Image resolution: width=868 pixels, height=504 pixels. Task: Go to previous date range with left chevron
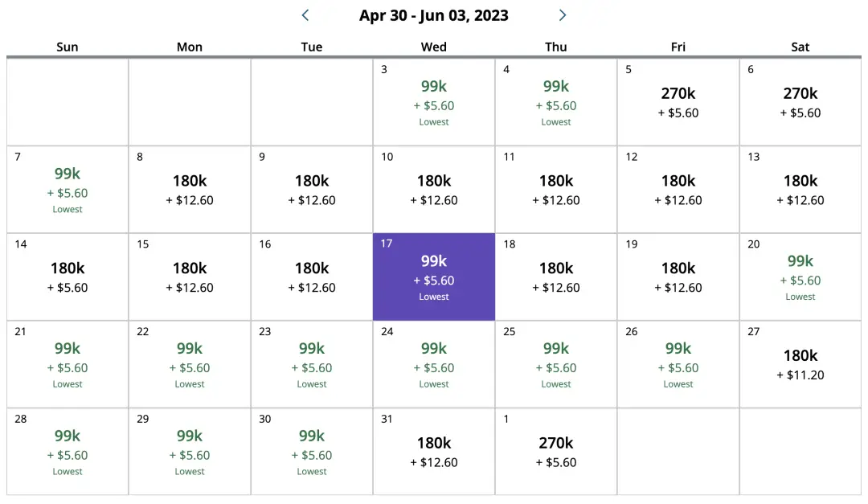(305, 15)
